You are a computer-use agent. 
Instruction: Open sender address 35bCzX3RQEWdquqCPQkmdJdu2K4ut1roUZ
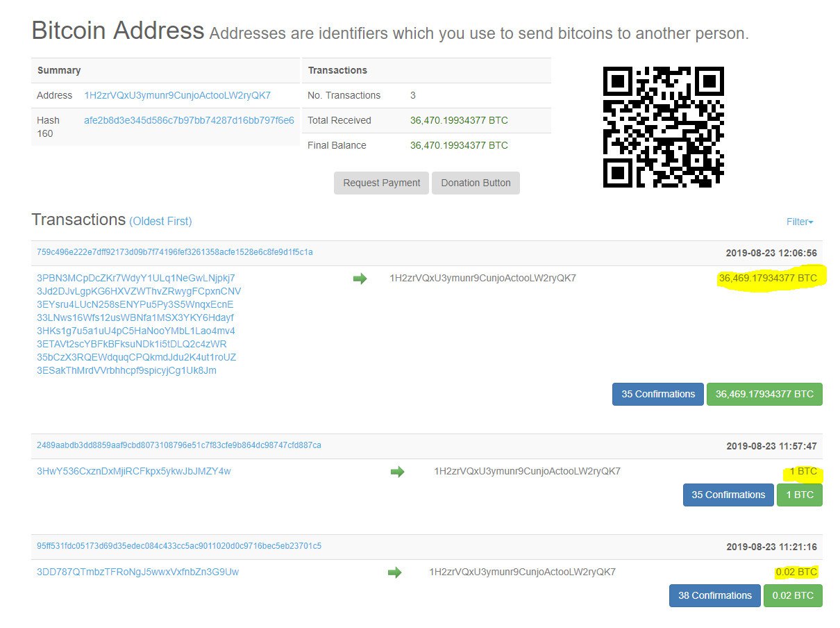pos(137,357)
